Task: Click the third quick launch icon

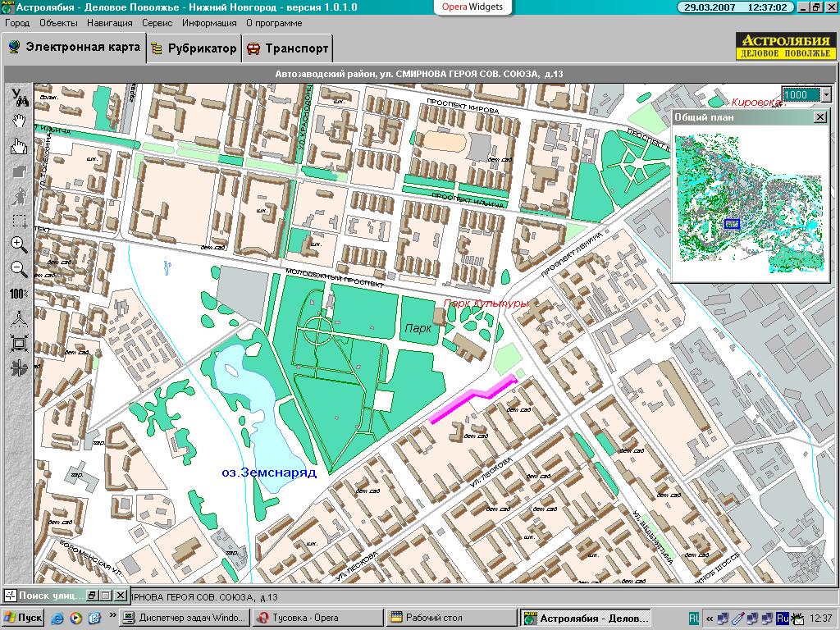Action: pos(94,618)
